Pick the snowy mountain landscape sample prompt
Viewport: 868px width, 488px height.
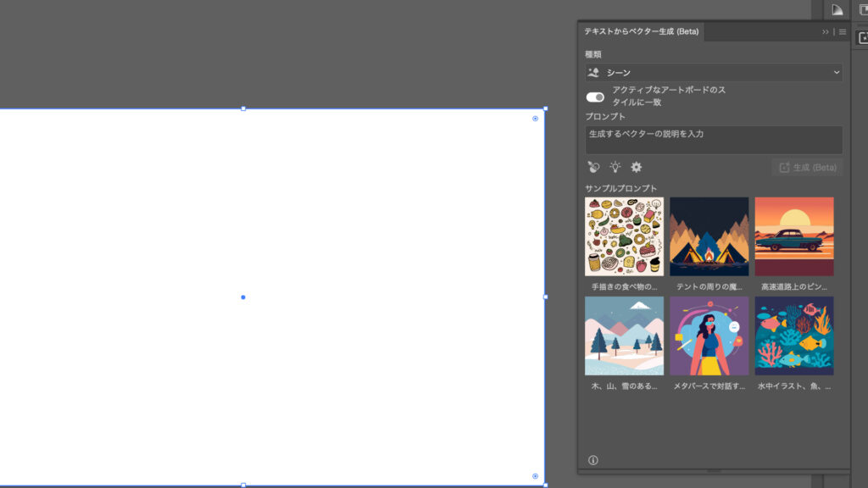[x=624, y=335]
